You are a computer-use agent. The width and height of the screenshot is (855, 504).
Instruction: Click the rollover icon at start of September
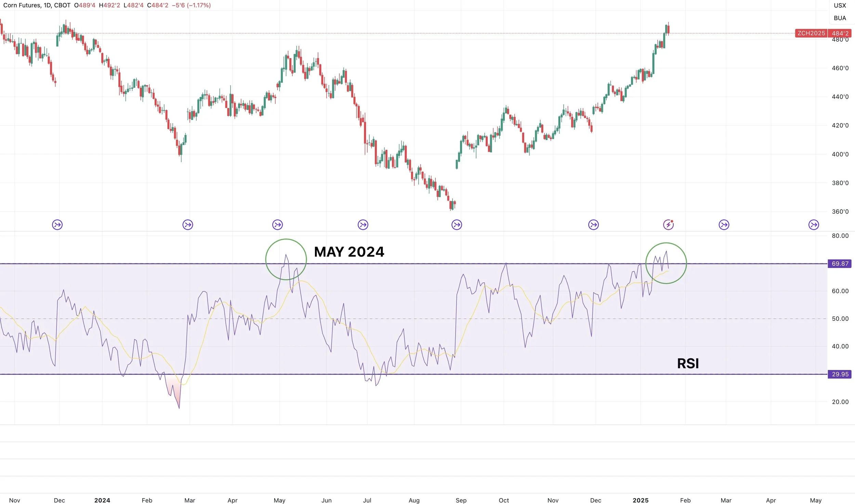click(457, 225)
